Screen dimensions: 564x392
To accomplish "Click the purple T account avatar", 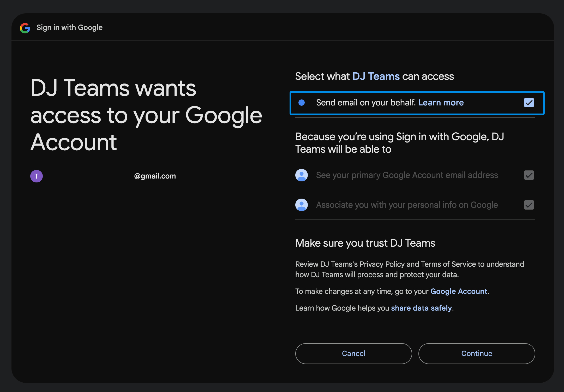I will tap(37, 176).
